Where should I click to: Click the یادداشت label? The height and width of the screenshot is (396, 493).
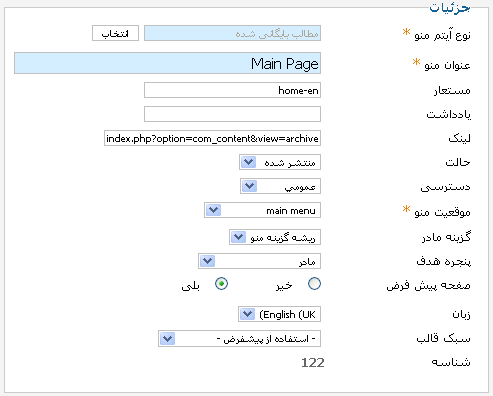(x=448, y=115)
